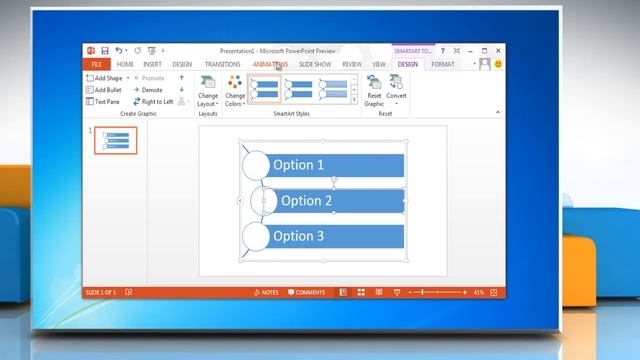Save the presentation with the floppy icon
640x360 pixels.
(105, 51)
